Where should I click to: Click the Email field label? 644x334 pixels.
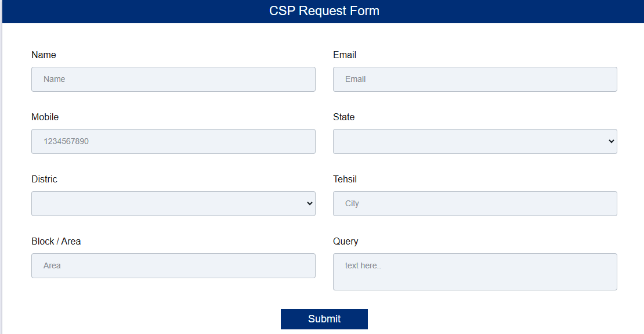pyautogui.click(x=345, y=55)
